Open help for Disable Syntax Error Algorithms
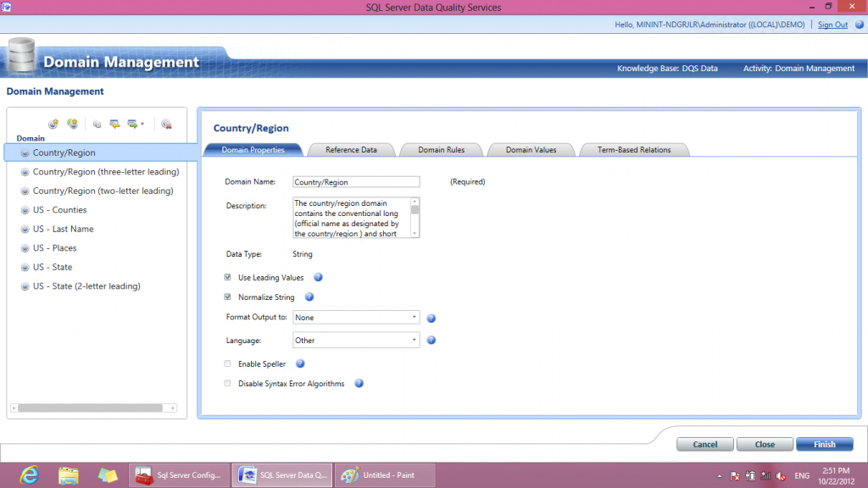This screenshot has width=868, height=488. click(x=359, y=384)
